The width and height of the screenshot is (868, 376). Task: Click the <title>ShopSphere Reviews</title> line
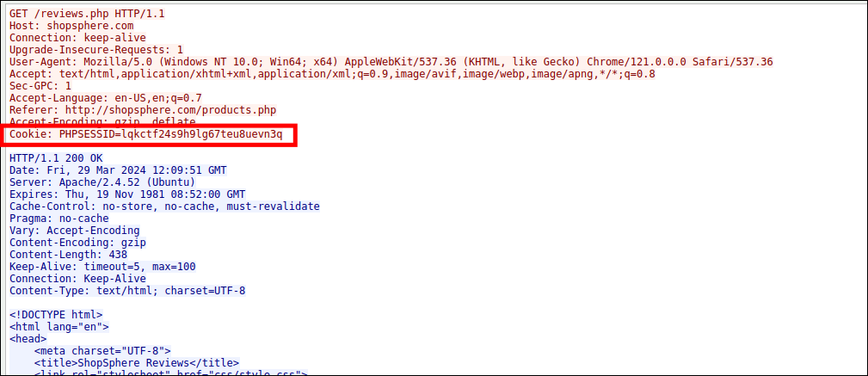(137, 363)
